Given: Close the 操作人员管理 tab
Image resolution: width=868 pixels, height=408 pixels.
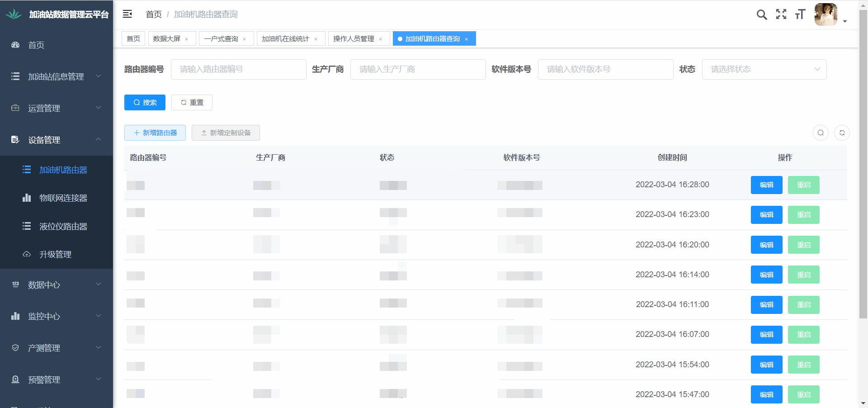Looking at the screenshot, I should coord(381,39).
